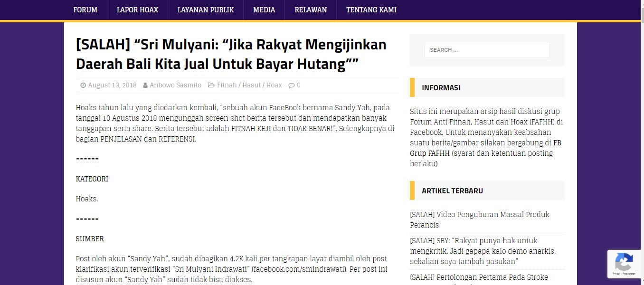This screenshot has width=644, height=285.
Task: Open LAYANAN PUBLIK in the navigation bar
Action: [x=206, y=9]
